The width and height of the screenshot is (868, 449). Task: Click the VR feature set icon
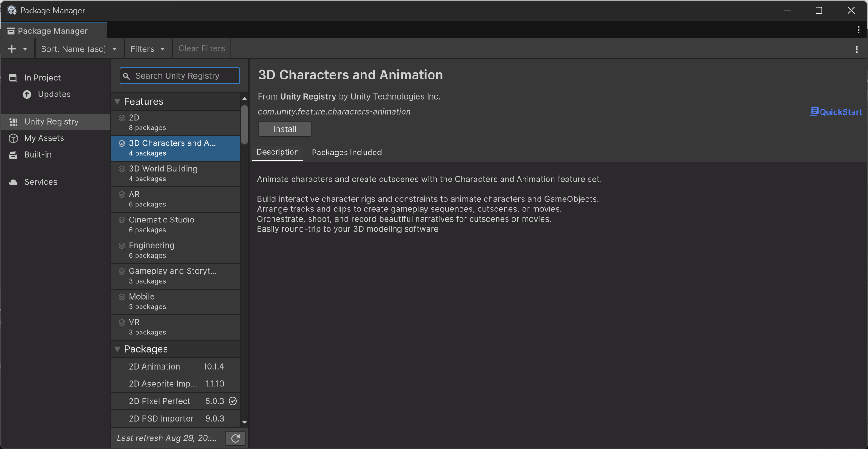coord(122,322)
